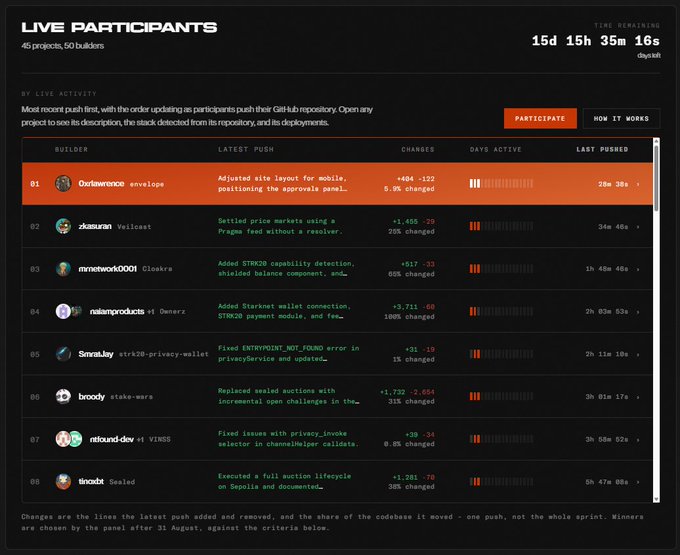Click zkasuran's avatar icon
Screen dimensions: 680x555
coord(63,226)
